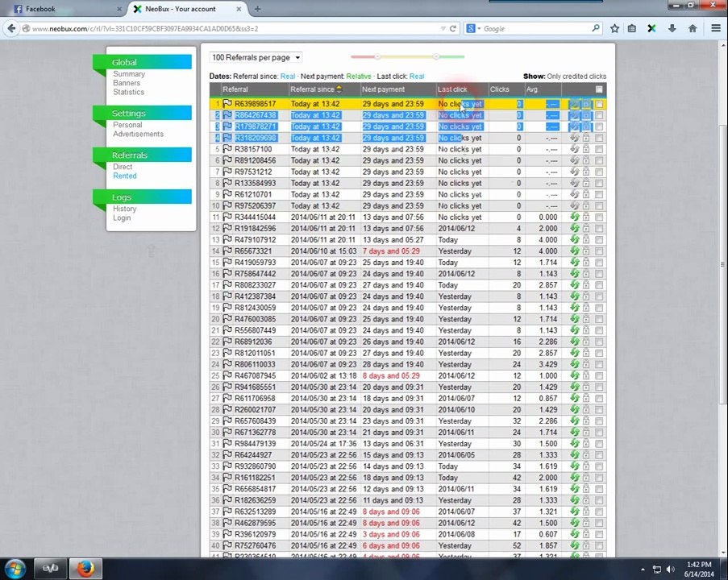The width and height of the screenshot is (728, 580).
Task: Click volume speaker tray icon
Action: (x=671, y=569)
